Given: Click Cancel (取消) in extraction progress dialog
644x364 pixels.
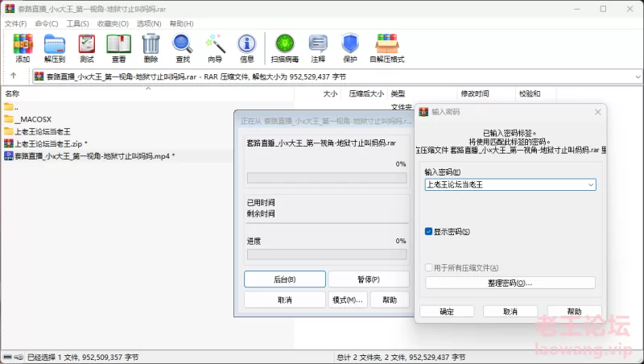Looking at the screenshot, I should pos(285,300).
